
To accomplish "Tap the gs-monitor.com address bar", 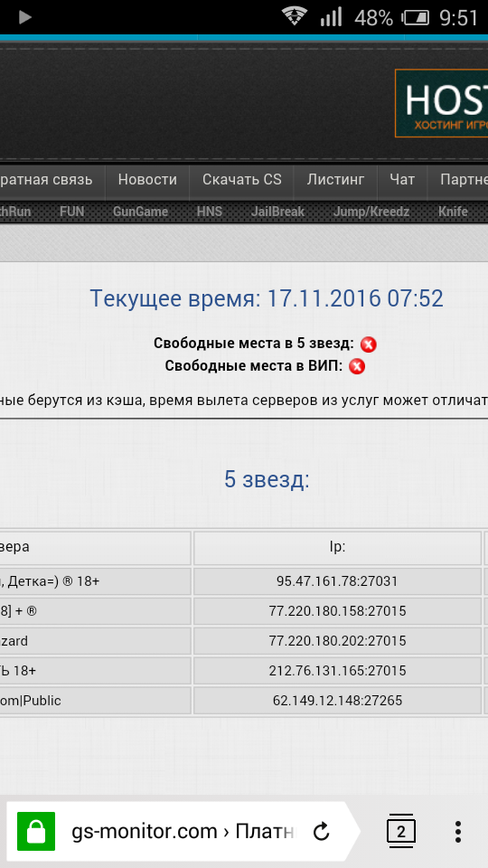I will [183, 832].
